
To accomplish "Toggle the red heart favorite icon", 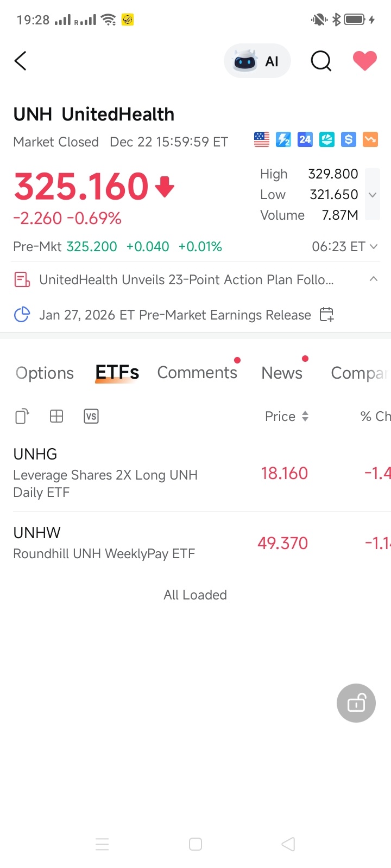I will (x=365, y=60).
